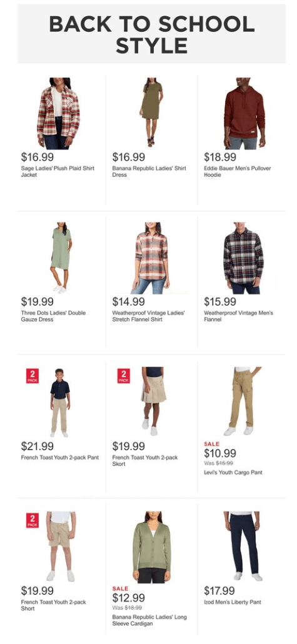Click the Back to School Style banner
This screenshot has width=297, height=644.
coord(151,34)
